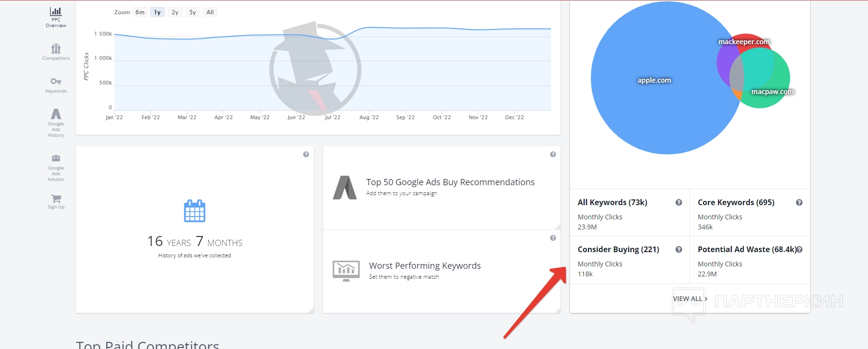Click the monitor chart icon for worst keywords
This screenshot has height=349, width=868.
[x=346, y=271]
